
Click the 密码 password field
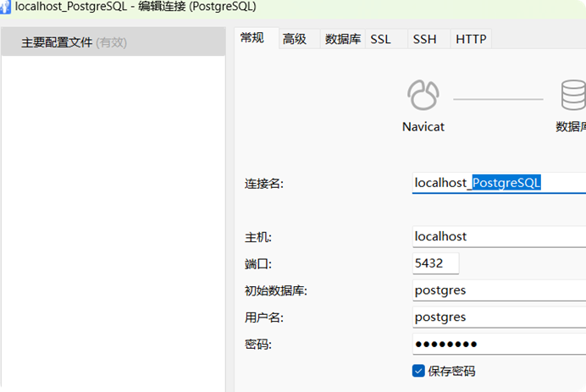(x=499, y=345)
